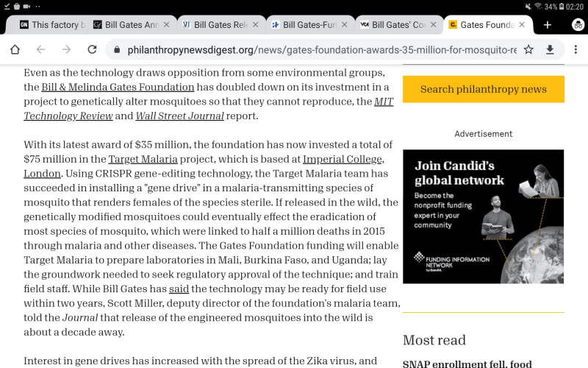
Task: Open 'SNAP enrollment fell, food' article
Action: coord(467,364)
